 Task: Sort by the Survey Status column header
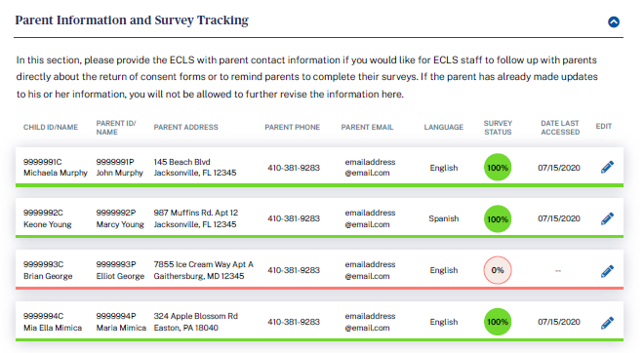click(x=498, y=127)
